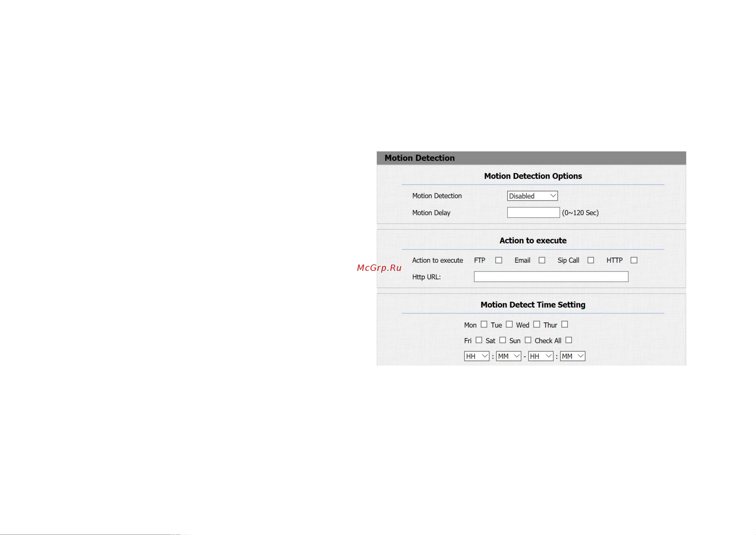Open the end minute MM dropdown
756x535 pixels.
coord(573,356)
